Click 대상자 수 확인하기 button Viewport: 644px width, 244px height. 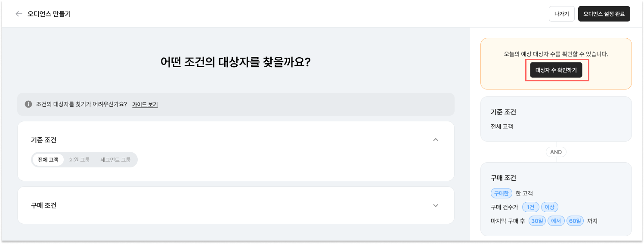[556, 70]
